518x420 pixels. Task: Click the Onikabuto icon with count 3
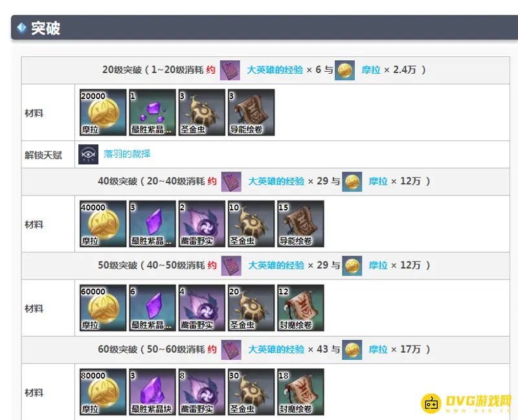202,112
